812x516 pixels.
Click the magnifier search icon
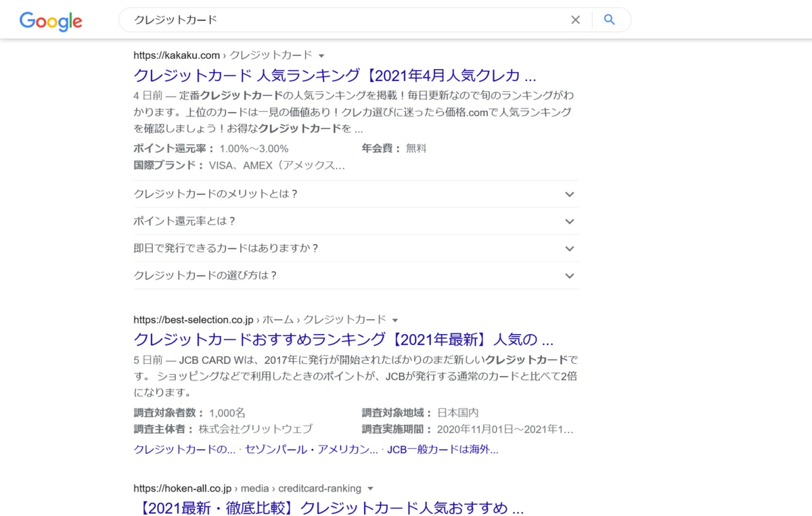610,20
